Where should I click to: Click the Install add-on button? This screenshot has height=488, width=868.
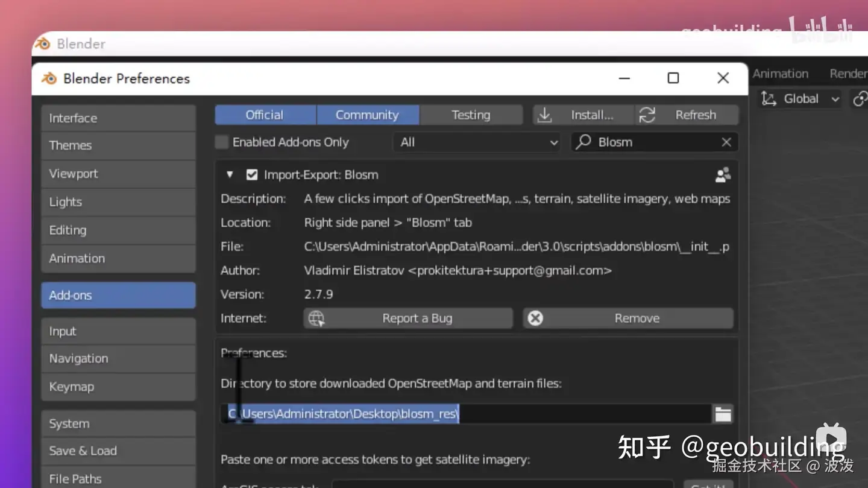click(x=583, y=115)
